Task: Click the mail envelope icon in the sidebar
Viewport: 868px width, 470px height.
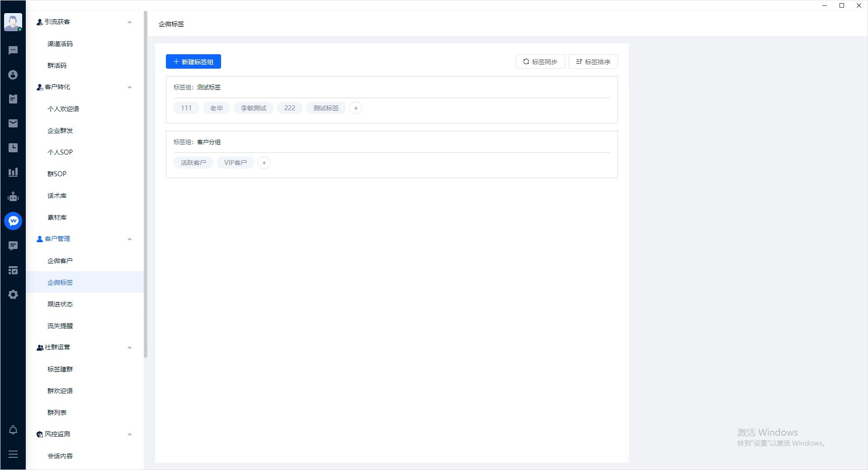Action: 13,123
